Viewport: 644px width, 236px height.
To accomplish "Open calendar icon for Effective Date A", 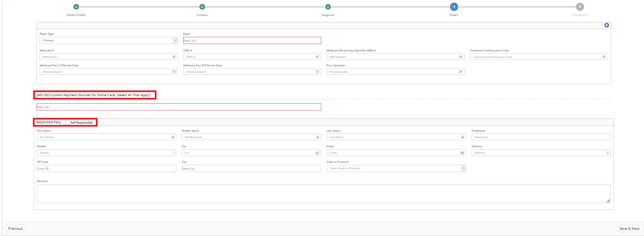I will (174, 72).
